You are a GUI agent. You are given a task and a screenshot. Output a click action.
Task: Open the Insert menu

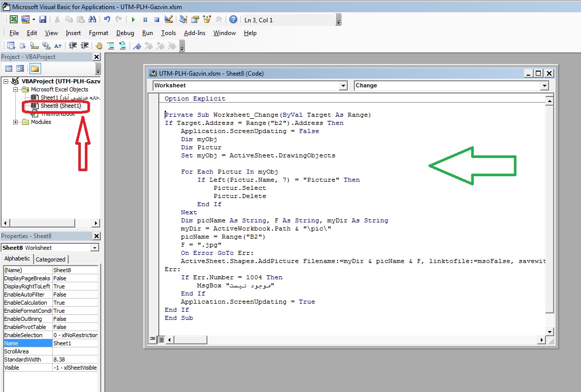[73, 33]
